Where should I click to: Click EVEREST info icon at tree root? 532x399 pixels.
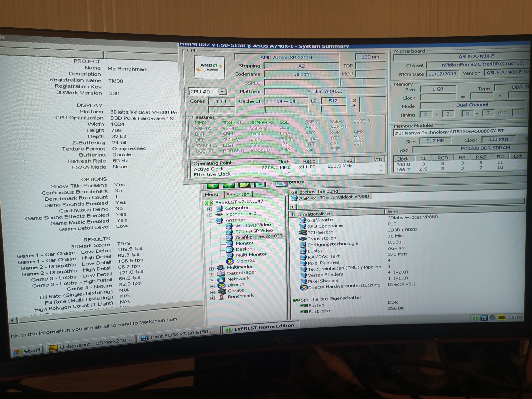[x=209, y=203]
